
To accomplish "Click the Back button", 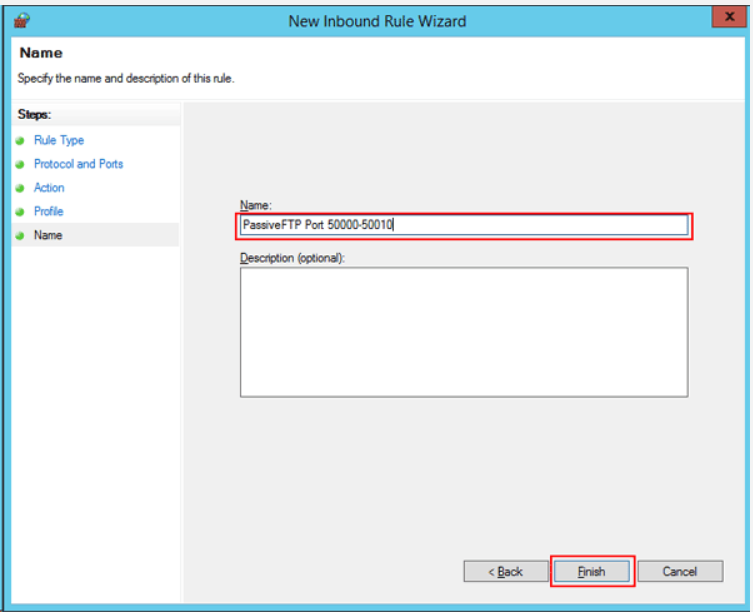I will click(505, 571).
